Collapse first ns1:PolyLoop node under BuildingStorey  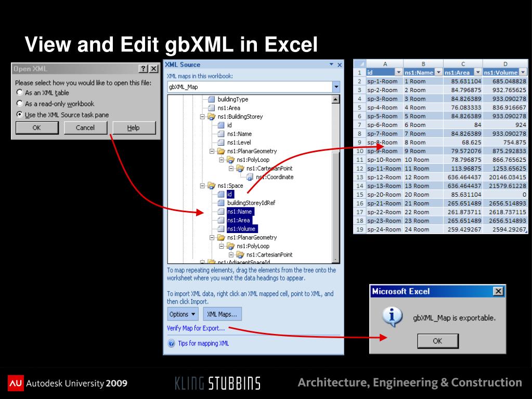point(222,160)
